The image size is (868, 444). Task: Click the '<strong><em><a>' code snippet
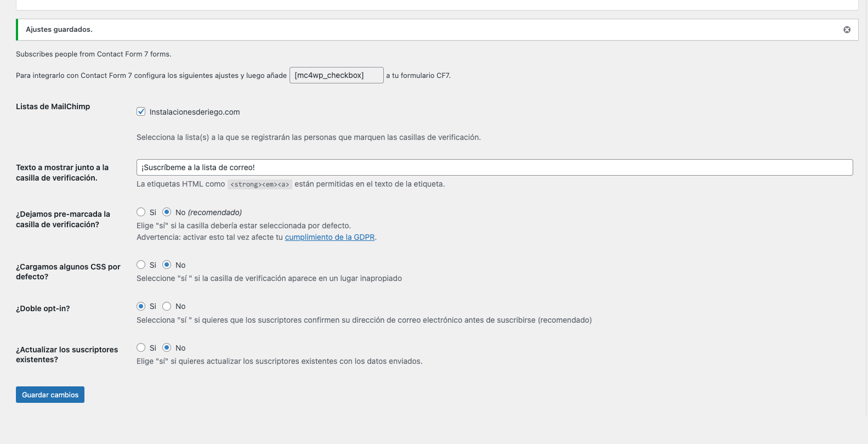click(x=260, y=184)
